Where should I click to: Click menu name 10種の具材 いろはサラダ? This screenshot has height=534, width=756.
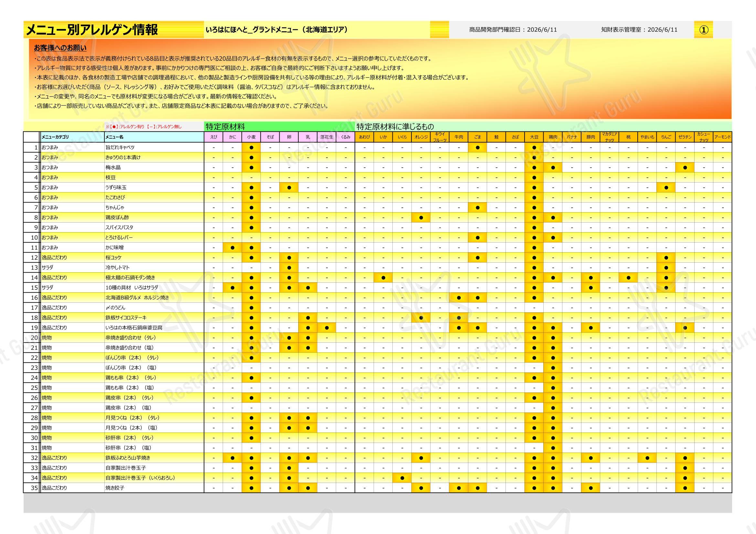pos(132,288)
